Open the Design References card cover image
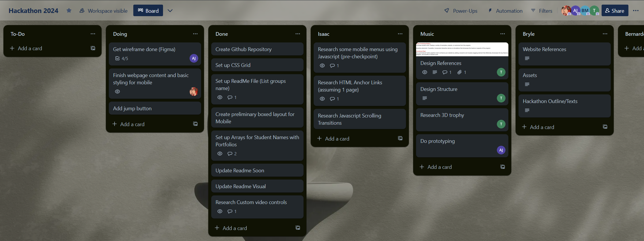 tap(462, 49)
